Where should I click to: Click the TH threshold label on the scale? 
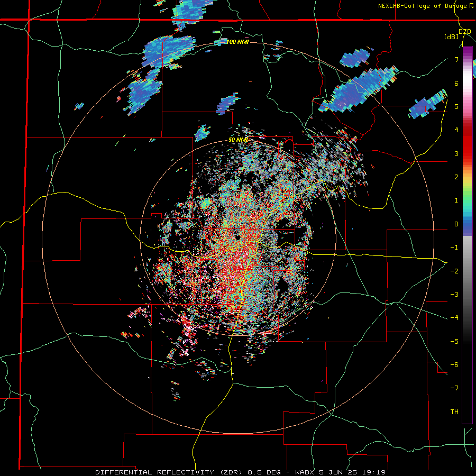(x=454, y=411)
